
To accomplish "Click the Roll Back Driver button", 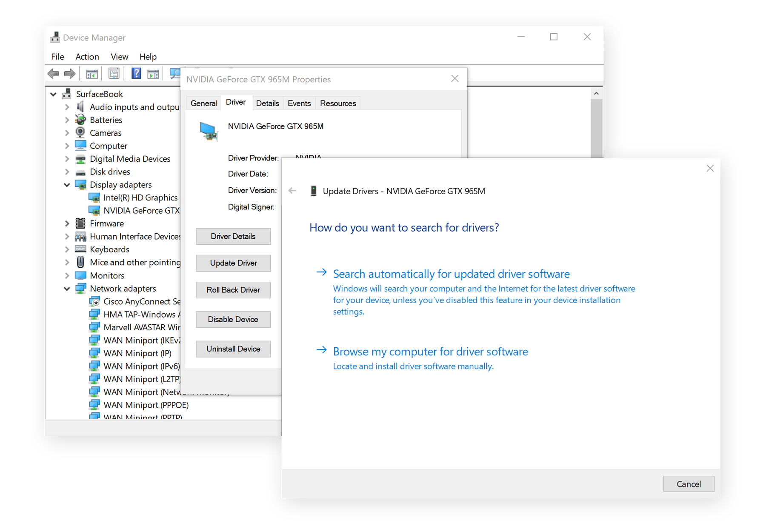I will click(233, 290).
